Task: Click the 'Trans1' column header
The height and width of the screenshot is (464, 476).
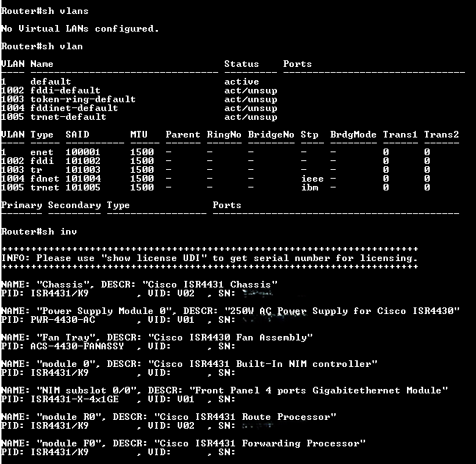Action: 400,135
